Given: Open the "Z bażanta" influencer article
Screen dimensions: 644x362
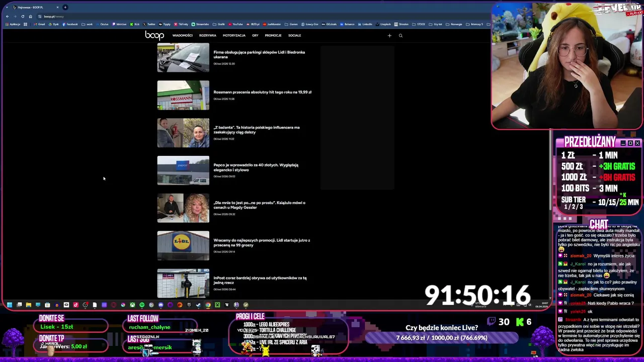Looking at the screenshot, I should [257, 130].
